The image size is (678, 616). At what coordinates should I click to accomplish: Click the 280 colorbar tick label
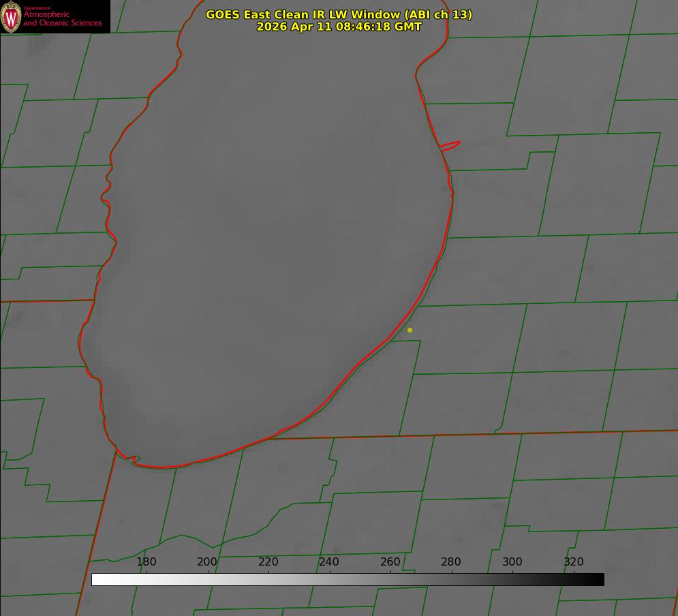[x=451, y=561]
